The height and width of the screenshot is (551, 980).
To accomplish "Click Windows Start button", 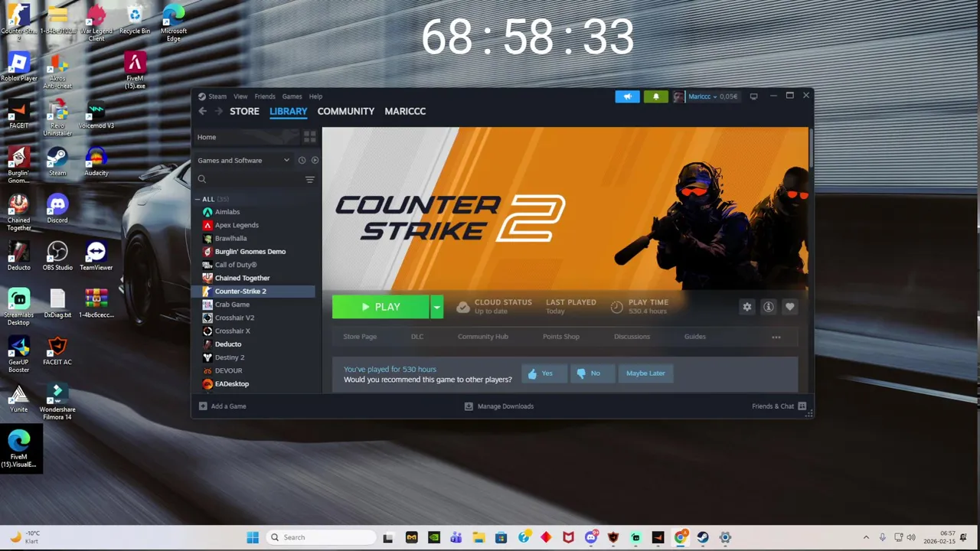I will point(253,537).
